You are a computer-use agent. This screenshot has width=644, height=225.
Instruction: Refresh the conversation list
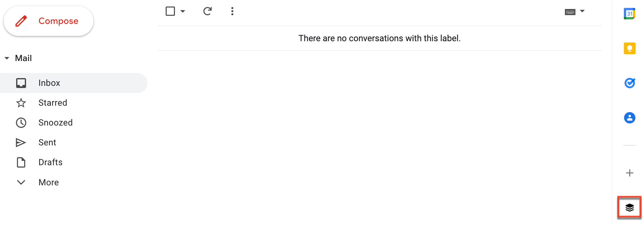click(208, 11)
